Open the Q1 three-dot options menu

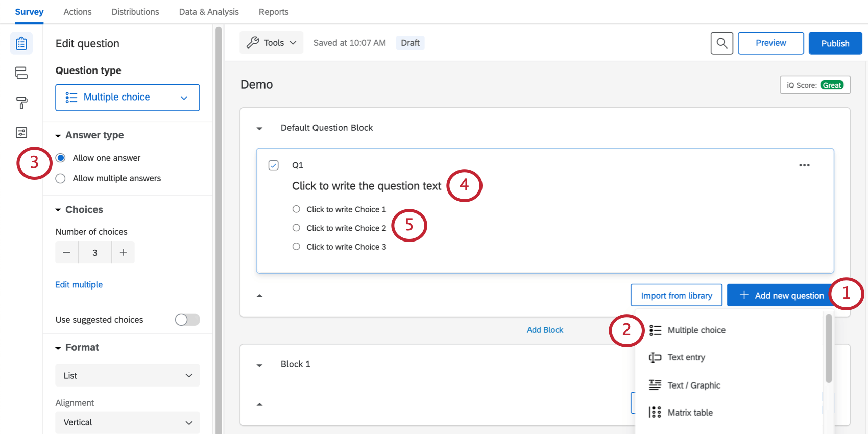click(x=804, y=165)
